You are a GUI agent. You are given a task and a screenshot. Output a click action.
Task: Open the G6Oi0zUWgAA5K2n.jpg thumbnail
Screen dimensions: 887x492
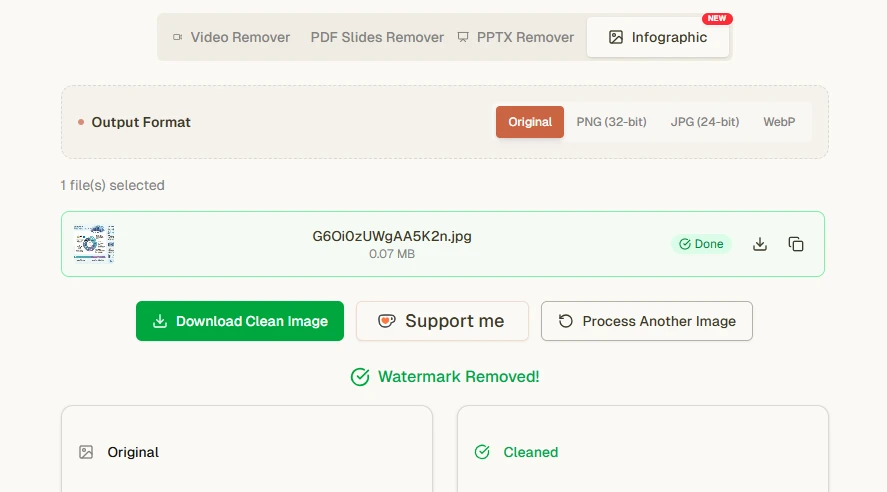(94, 244)
